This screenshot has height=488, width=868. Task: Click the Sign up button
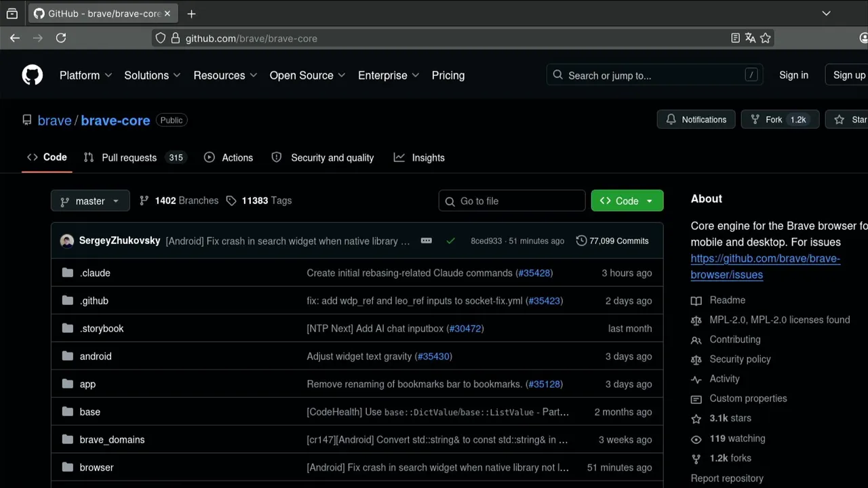click(848, 75)
